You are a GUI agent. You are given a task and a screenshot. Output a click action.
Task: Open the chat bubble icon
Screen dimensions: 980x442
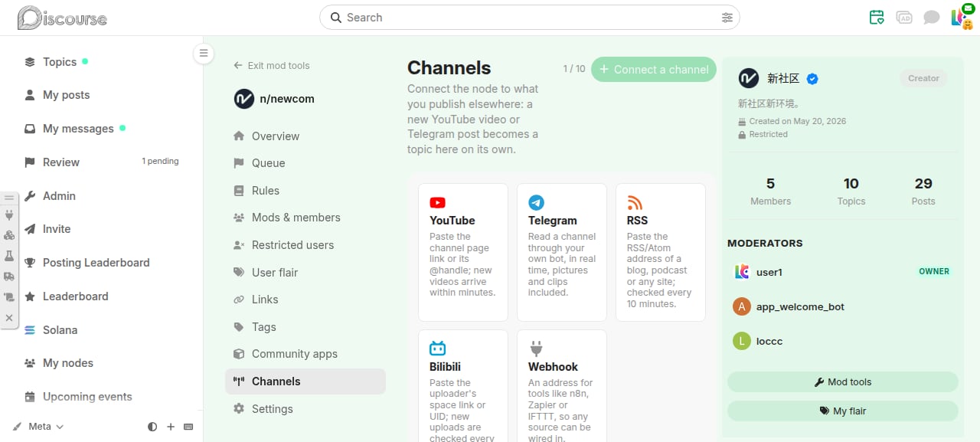(x=931, y=17)
